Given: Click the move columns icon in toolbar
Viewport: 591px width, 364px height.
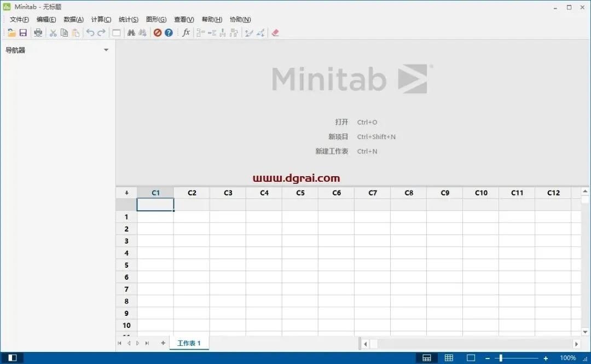Looking at the screenshot, I should pyautogui.click(x=234, y=33).
